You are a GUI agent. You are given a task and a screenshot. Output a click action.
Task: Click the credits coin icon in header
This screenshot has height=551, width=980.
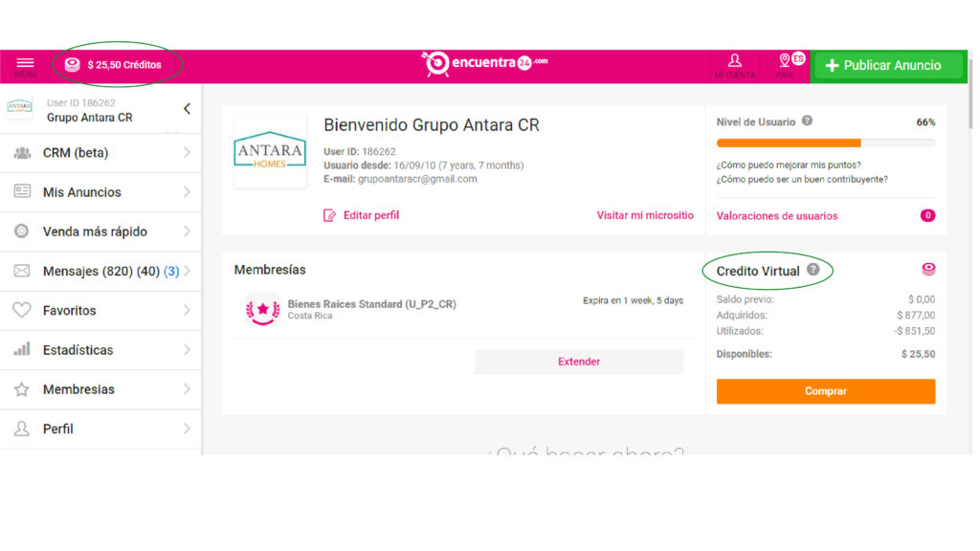[73, 65]
